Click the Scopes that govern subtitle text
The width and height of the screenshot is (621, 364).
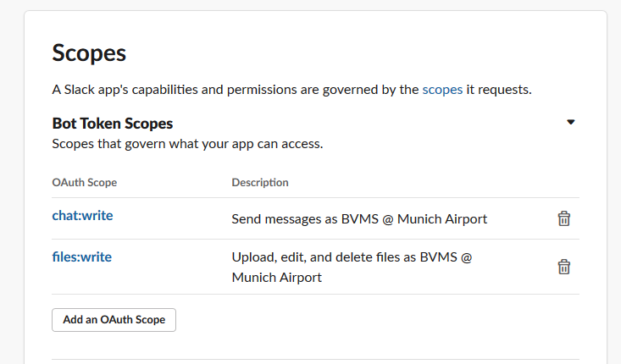click(187, 144)
